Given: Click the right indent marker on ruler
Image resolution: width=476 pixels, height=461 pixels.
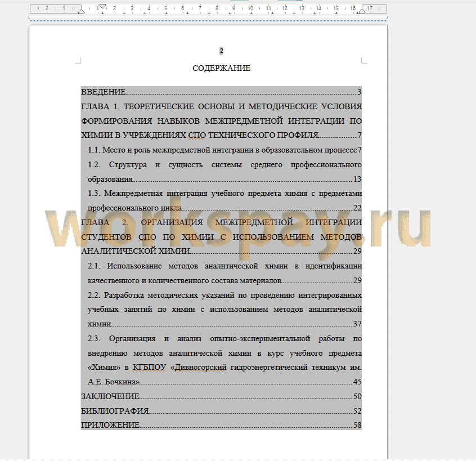Looking at the screenshot, I should pyautogui.click(x=361, y=12).
